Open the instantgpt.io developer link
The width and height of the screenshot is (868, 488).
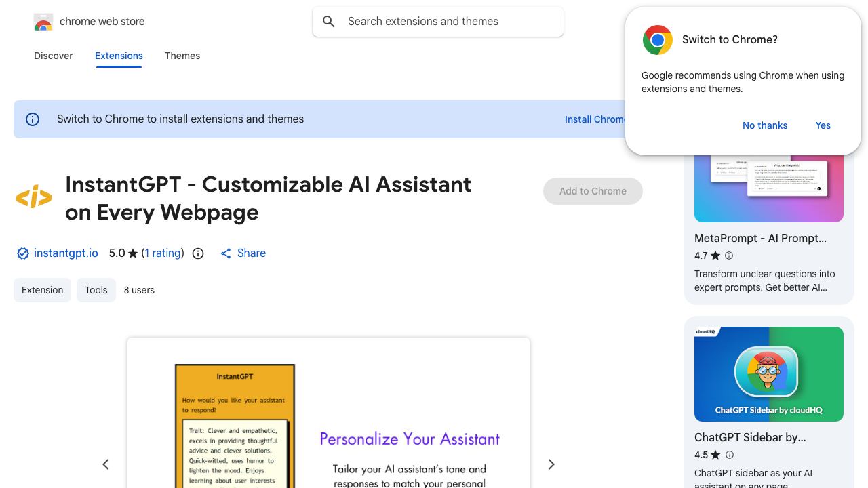tap(66, 253)
